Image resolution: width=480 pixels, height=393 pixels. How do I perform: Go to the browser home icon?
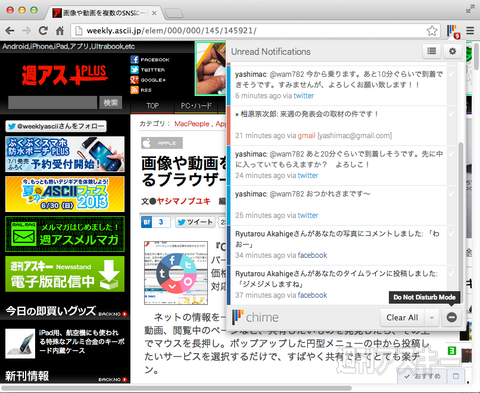pos(60,31)
